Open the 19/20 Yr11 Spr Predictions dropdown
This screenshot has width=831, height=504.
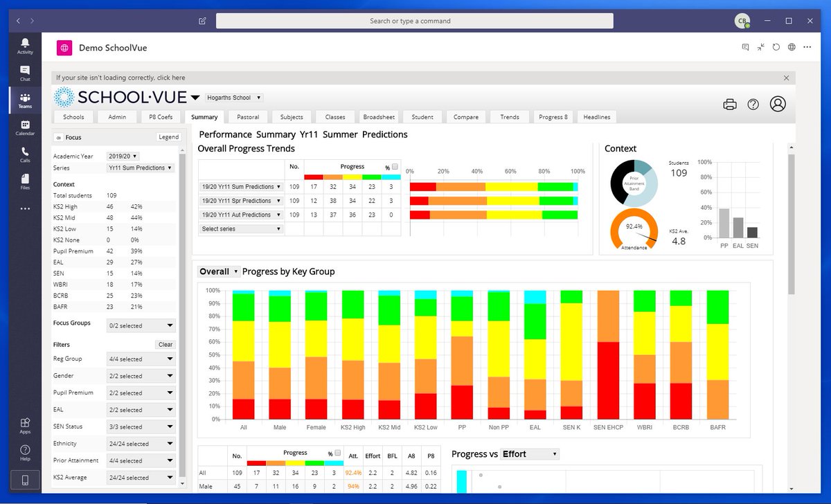point(241,200)
